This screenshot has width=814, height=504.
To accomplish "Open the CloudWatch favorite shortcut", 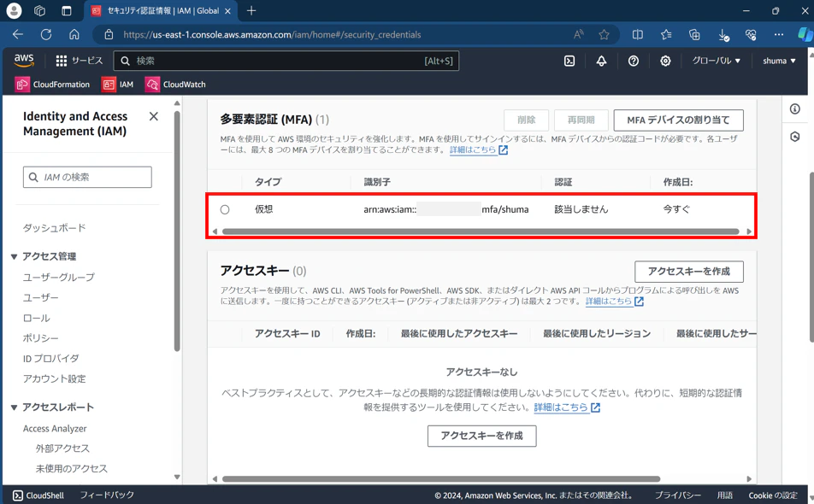I will 175,85.
